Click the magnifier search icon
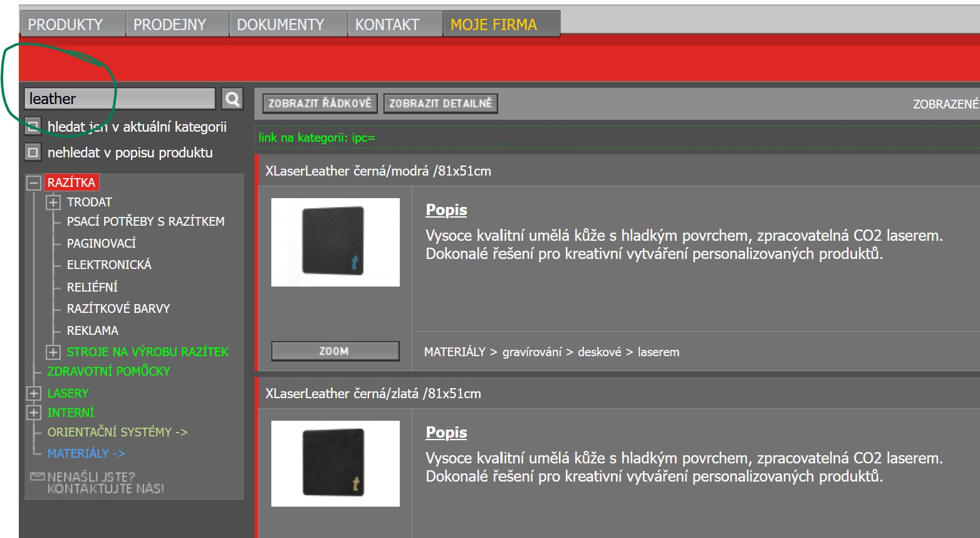This screenshot has width=980, height=538. coord(232,99)
